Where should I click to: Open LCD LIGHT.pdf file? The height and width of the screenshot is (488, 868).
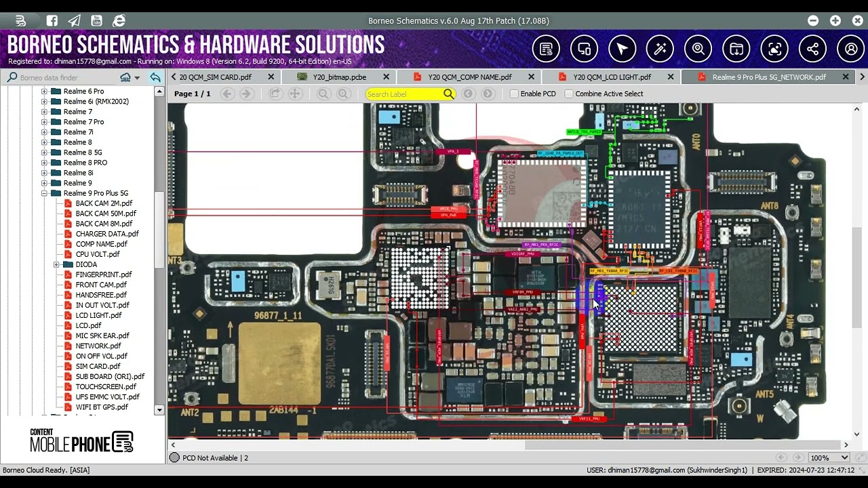point(98,315)
